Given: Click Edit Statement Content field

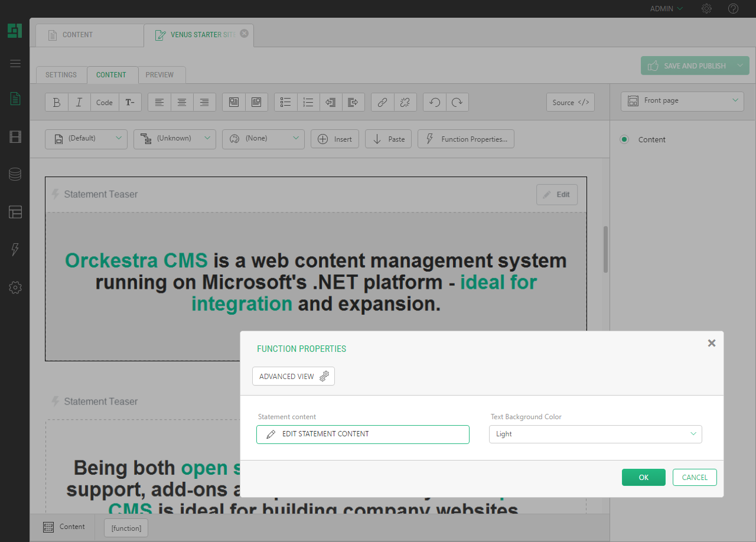Looking at the screenshot, I should (x=363, y=434).
